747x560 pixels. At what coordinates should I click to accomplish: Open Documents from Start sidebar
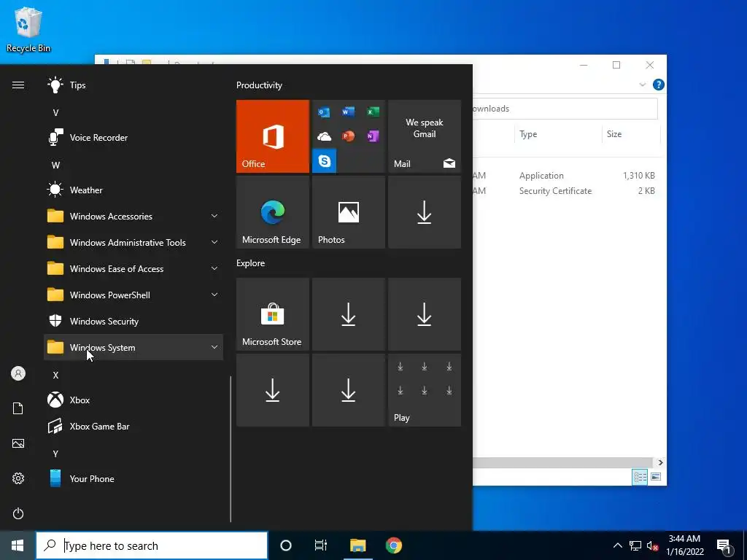[18, 408]
